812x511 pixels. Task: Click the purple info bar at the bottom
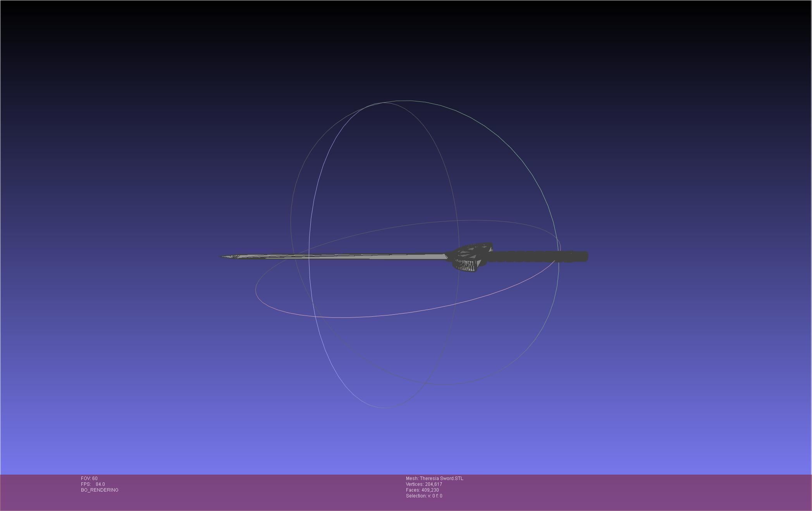(x=620, y=492)
